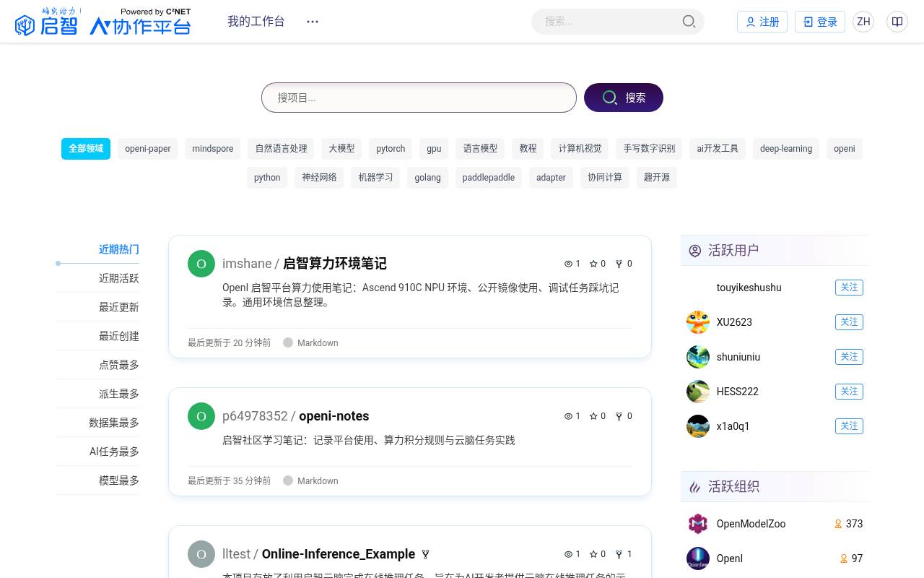The width and height of the screenshot is (924, 578).
Task: Follow user XU2623
Action: 849,322
